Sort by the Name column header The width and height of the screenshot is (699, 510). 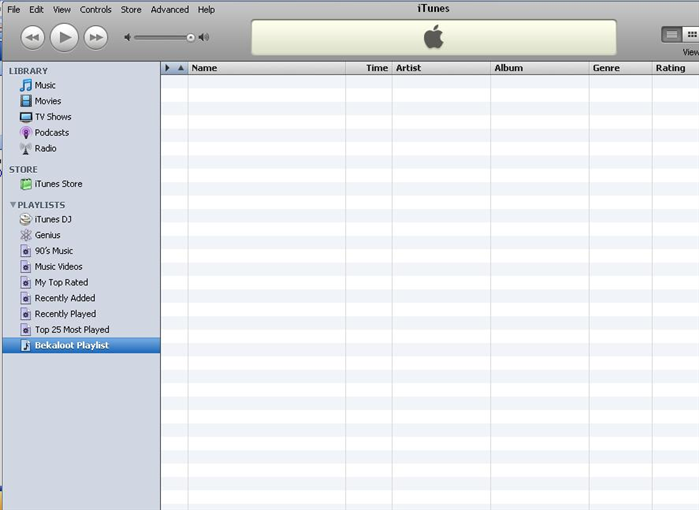(267, 68)
